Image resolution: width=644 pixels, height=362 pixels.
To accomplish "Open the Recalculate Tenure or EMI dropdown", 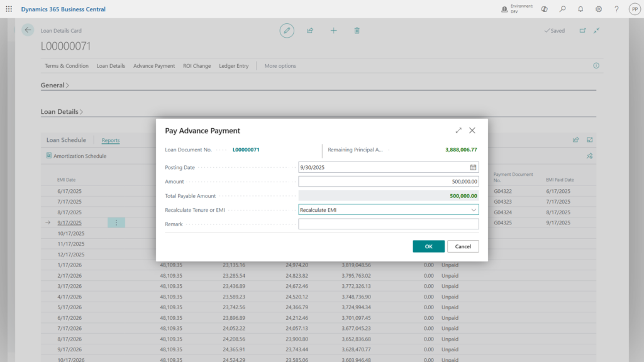I will pyautogui.click(x=475, y=209).
